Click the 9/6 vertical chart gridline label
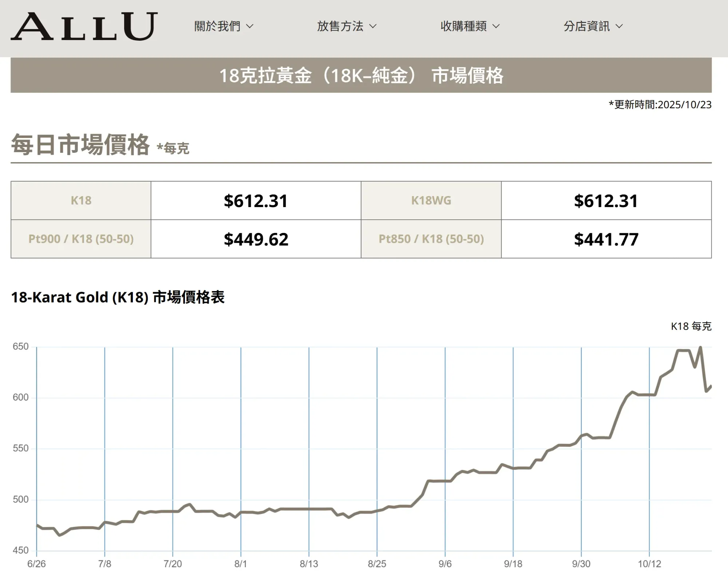The image size is (728, 576). tap(445, 564)
